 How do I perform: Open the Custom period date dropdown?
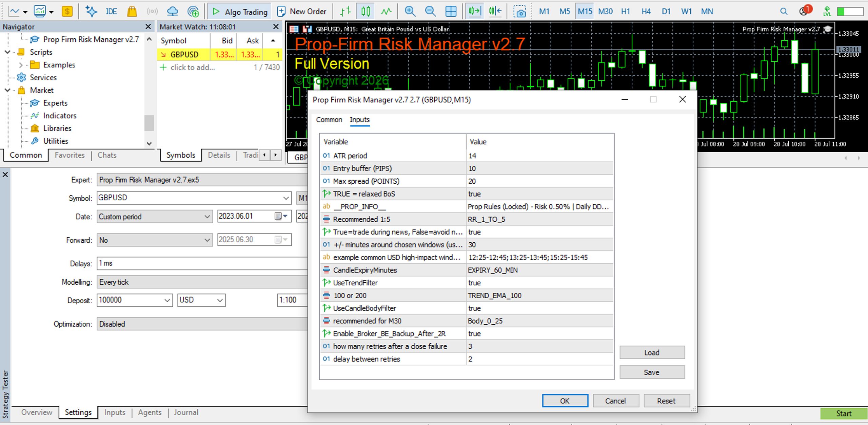pos(207,217)
